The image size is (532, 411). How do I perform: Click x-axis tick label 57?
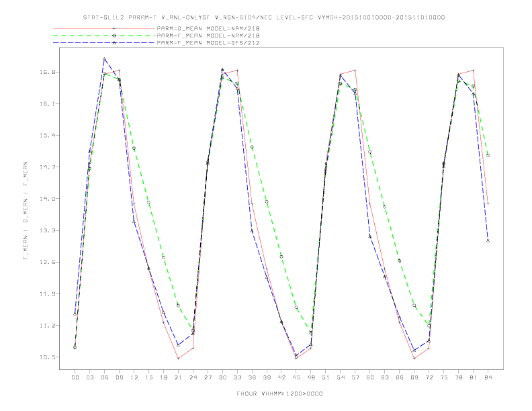[x=355, y=377]
